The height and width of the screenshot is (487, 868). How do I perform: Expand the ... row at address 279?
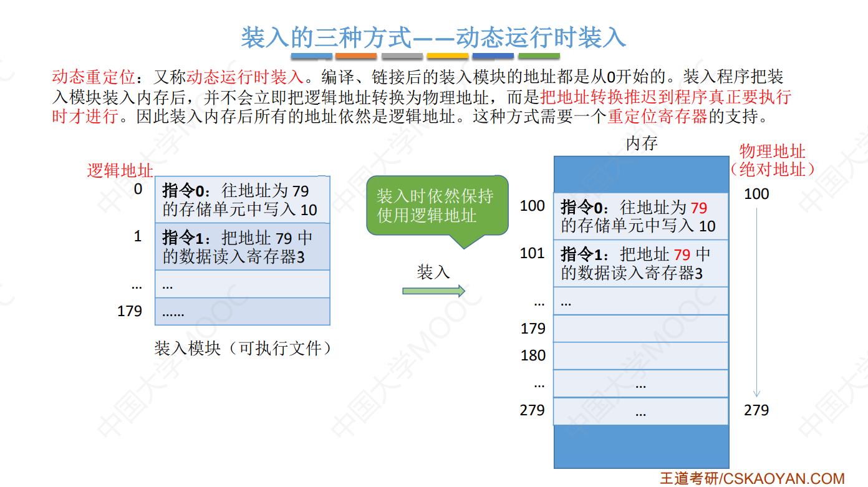pyautogui.click(x=640, y=410)
